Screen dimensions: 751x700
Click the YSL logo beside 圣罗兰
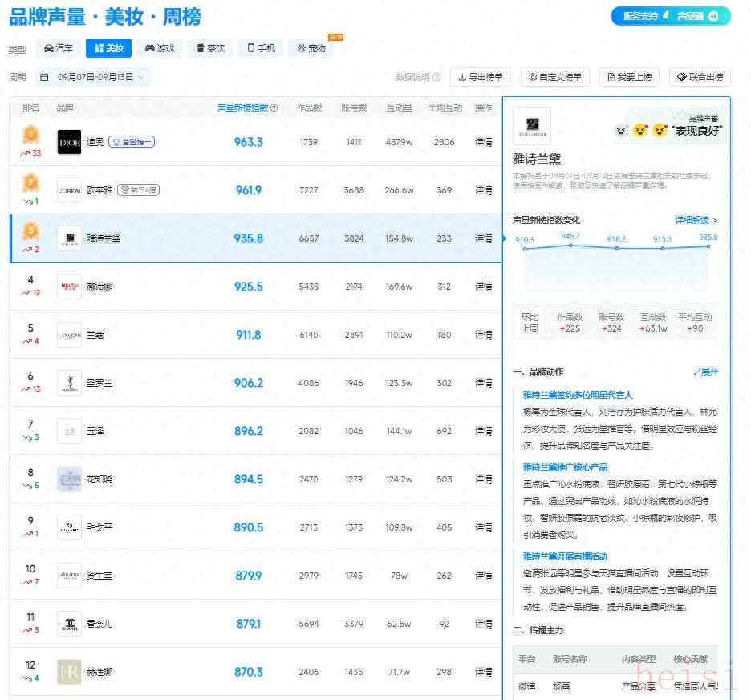pos(69,383)
